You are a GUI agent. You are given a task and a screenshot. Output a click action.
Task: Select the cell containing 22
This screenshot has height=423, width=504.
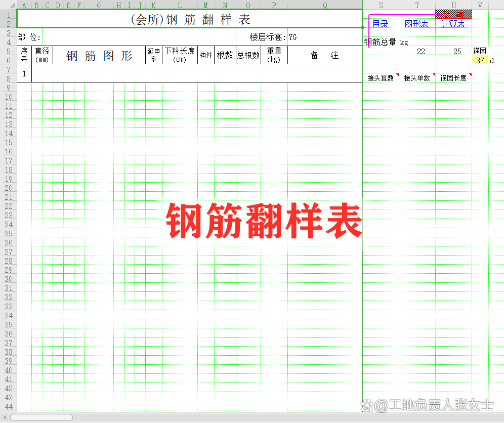[x=417, y=51]
